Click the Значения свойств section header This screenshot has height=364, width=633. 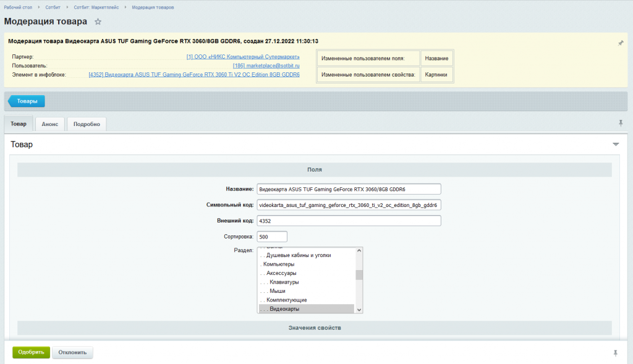point(315,328)
